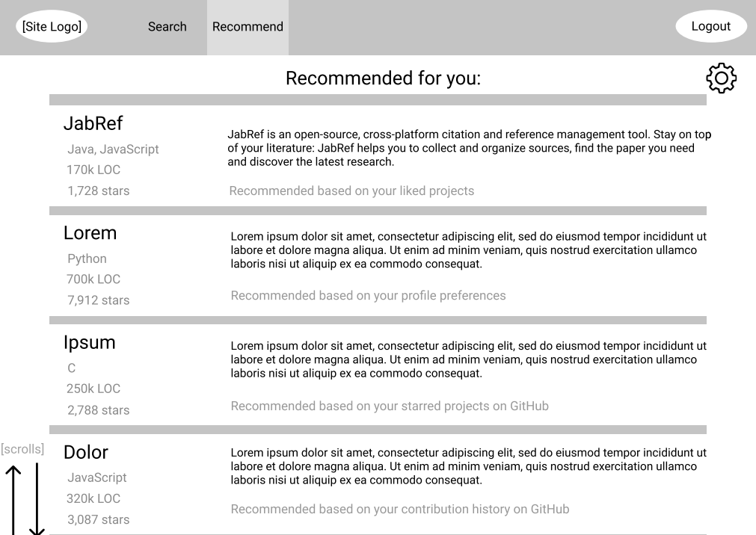Click the scroll down arrow
The image size is (756, 535).
[x=37, y=499]
